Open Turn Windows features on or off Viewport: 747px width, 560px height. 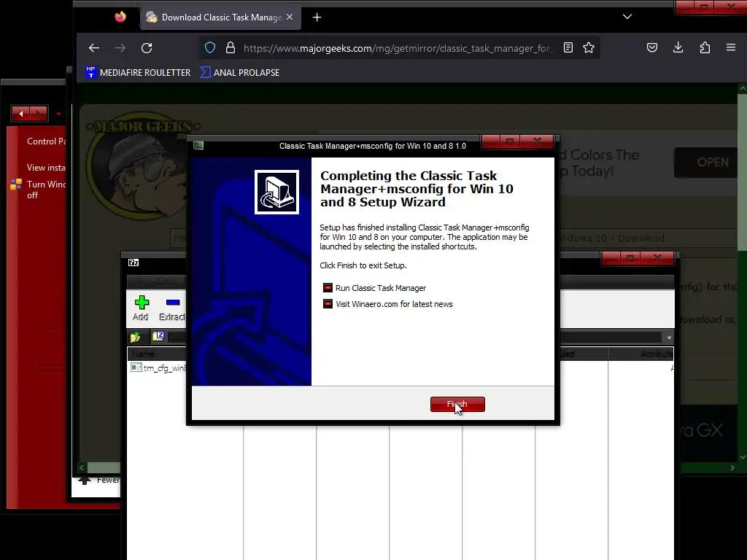coord(46,190)
